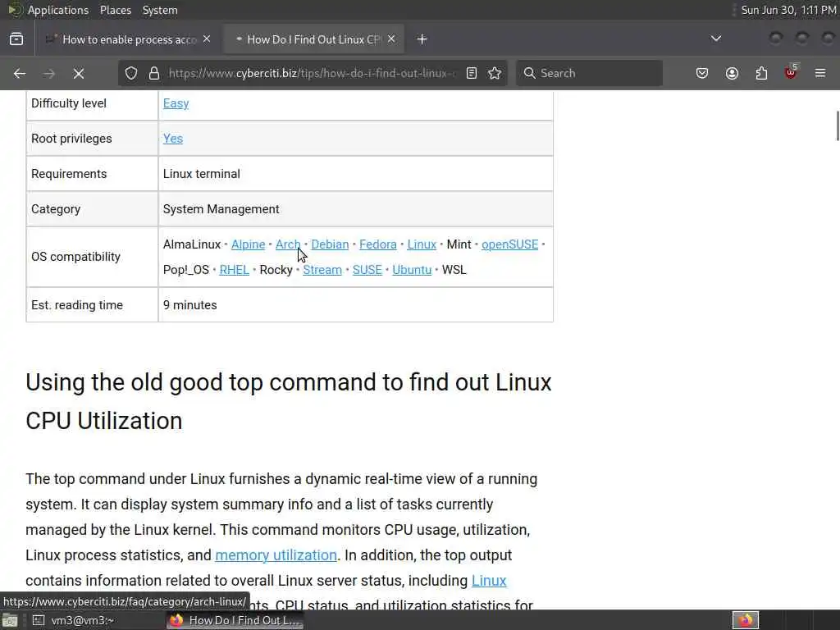
Task: Open the tracking protection shield icon
Action: tap(131, 73)
